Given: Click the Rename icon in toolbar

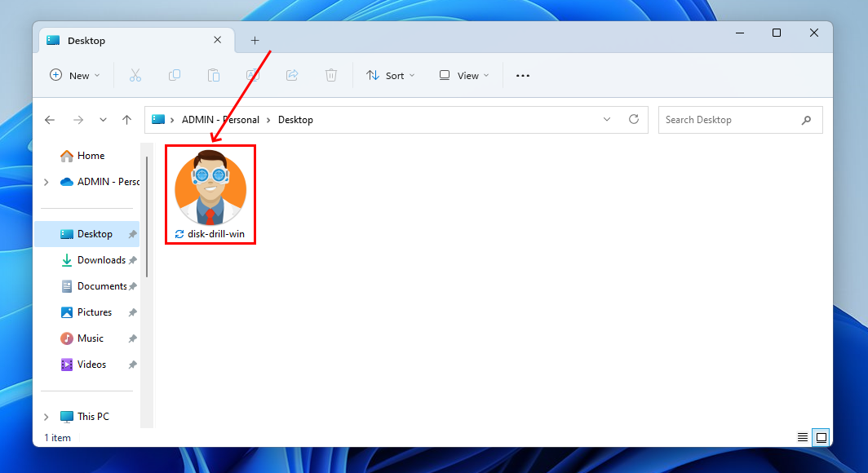Looking at the screenshot, I should click(x=252, y=75).
